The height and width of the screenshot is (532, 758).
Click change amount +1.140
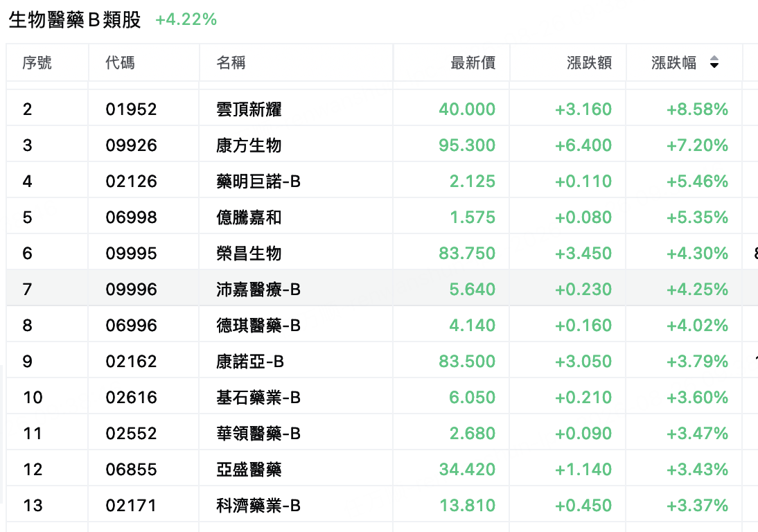[583, 469]
